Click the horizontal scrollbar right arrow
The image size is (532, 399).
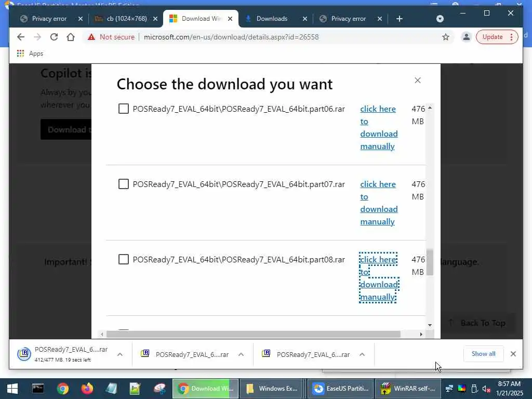(421, 334)
